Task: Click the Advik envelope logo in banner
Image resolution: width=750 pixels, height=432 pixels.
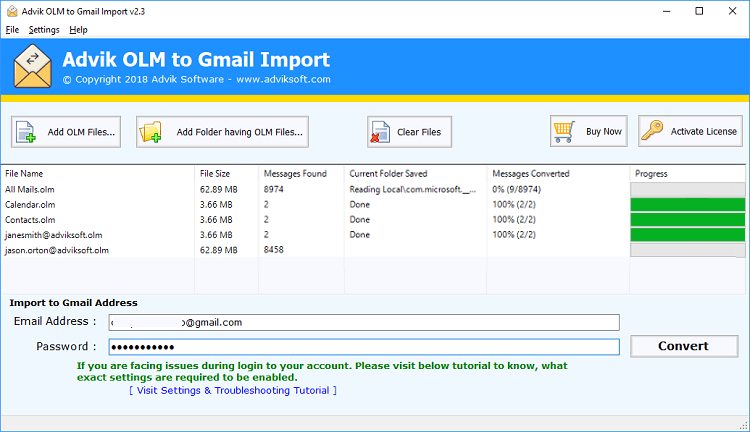Action: (33, 66)
